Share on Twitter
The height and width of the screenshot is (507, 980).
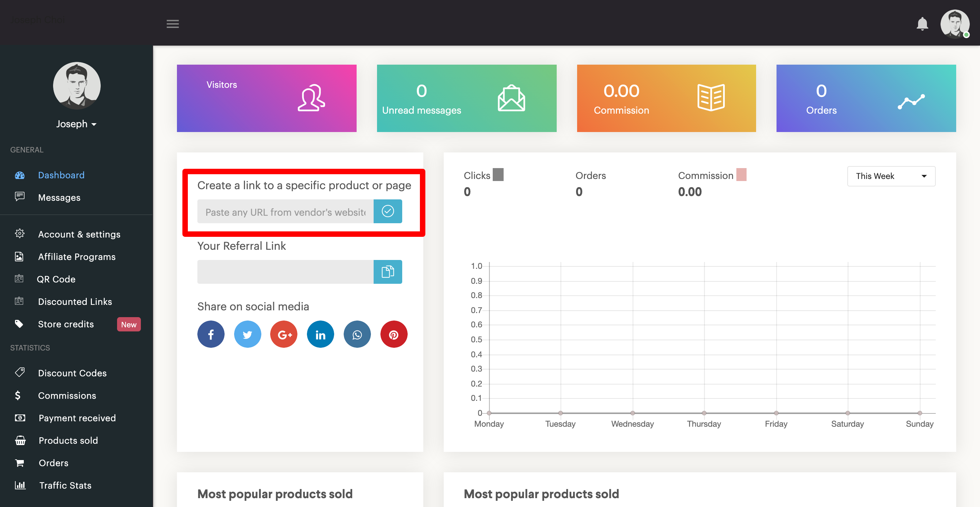(x=247, y=334)
